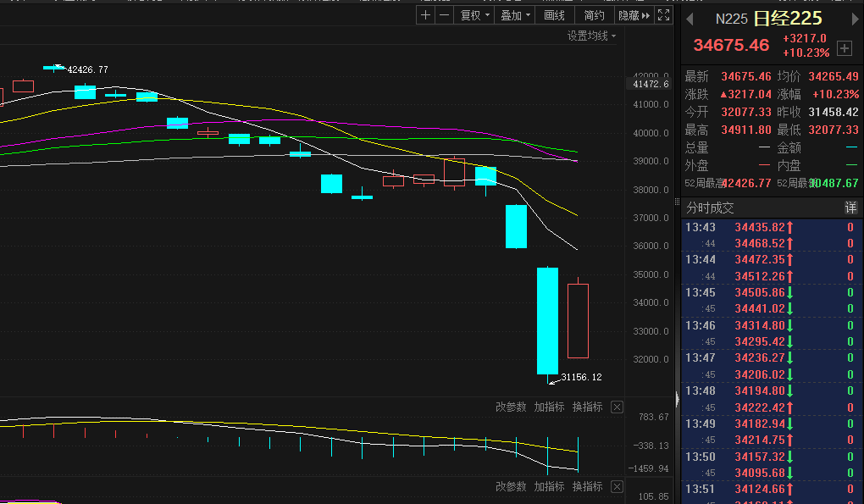
Task: Click the latest red hollow candlestick
Action: click(x=578, y=321)
